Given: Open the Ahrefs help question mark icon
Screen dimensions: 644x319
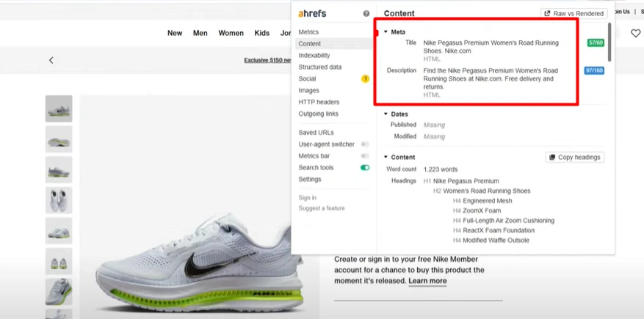Looking at the screenshot, I should click(366, 13).
